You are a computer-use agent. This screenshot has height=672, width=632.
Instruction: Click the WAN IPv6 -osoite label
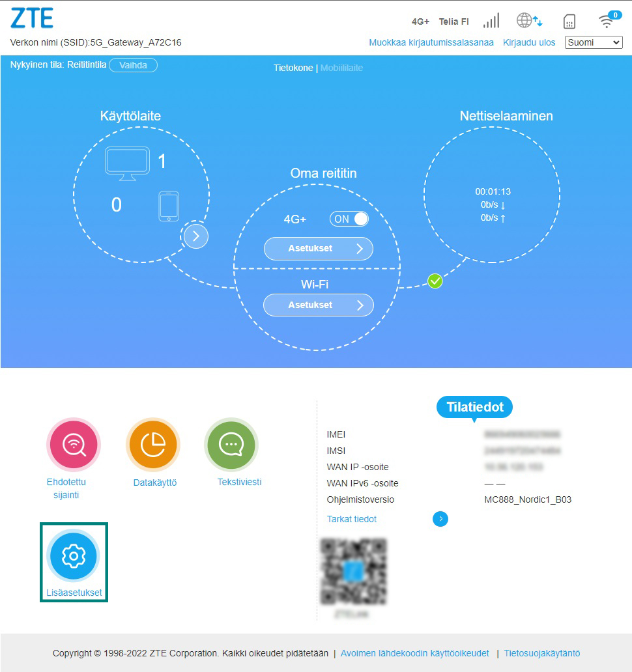362,483
